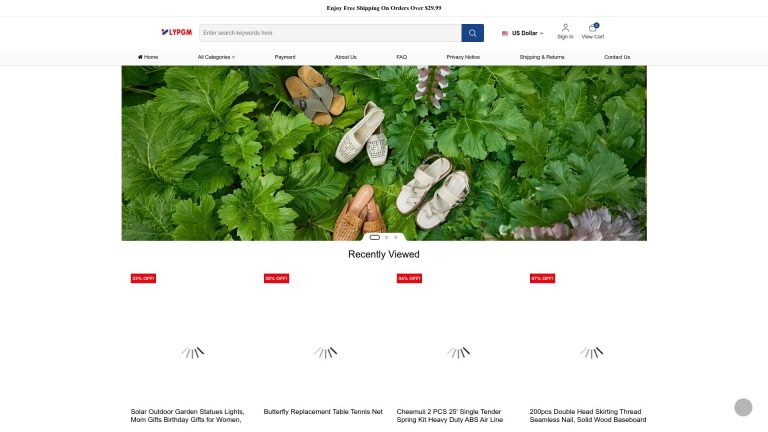The image size is (768, 432).
Task: Open the Privacy Notice page
Action: pyautogui.click(x=463, y=57)
